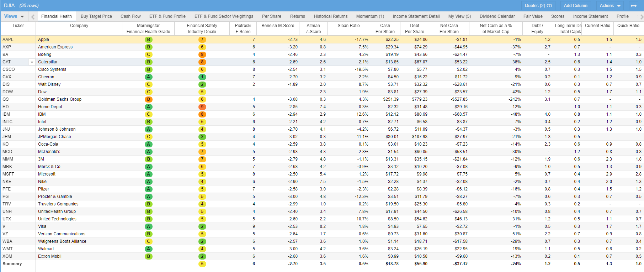This screenshot has width=644, height=272.
Task: Click Boeing's yellow C grade badge
Action: 149,54
